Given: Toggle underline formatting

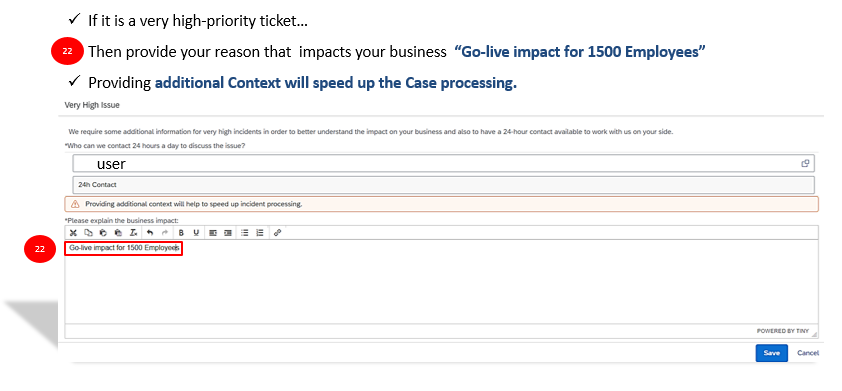Looking at the screenshot, I should pyautogui.click(x=196, y=233).
